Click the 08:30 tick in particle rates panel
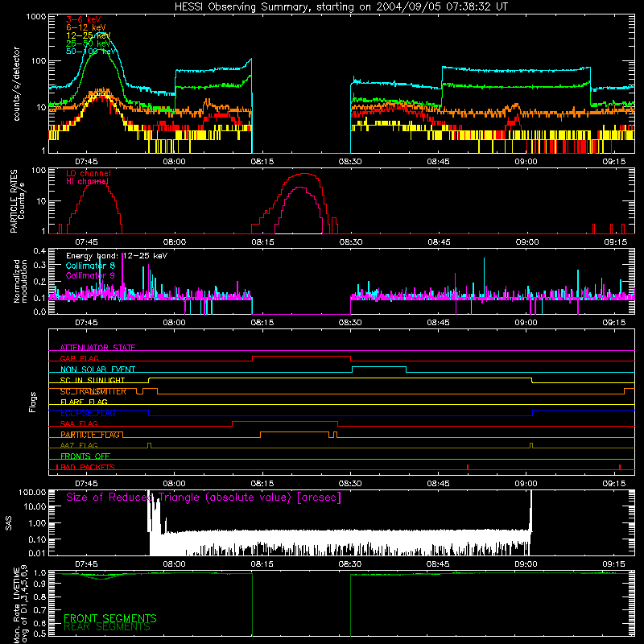This screenshot has height=644, width=644. point(351,242)
